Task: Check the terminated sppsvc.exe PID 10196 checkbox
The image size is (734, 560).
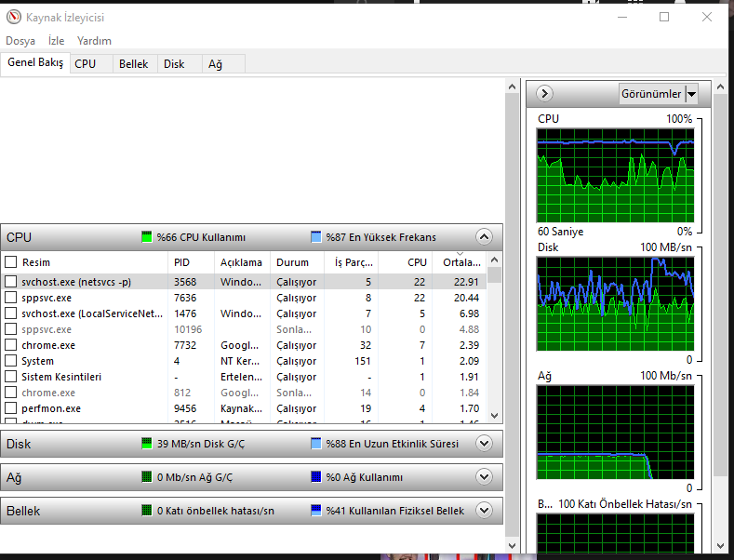Action: coord(11,329)
